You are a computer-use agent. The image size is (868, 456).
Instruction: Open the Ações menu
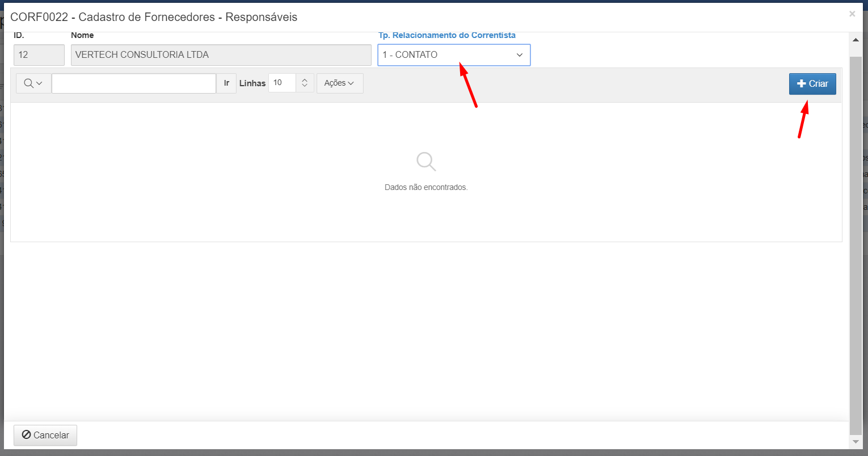click(x=340, y=83)
